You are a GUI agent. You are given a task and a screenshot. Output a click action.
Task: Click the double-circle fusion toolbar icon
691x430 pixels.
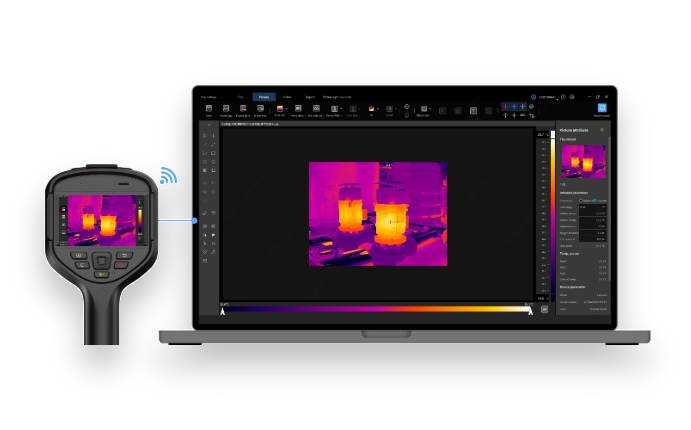pyautogui.click(x=316, y=108)
